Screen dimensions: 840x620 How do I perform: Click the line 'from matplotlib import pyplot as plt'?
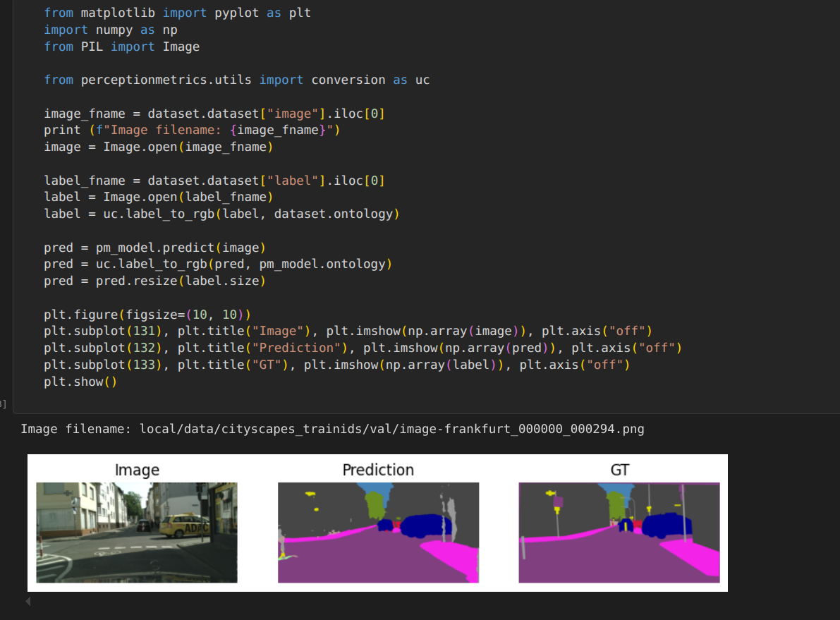click(177, 13)
